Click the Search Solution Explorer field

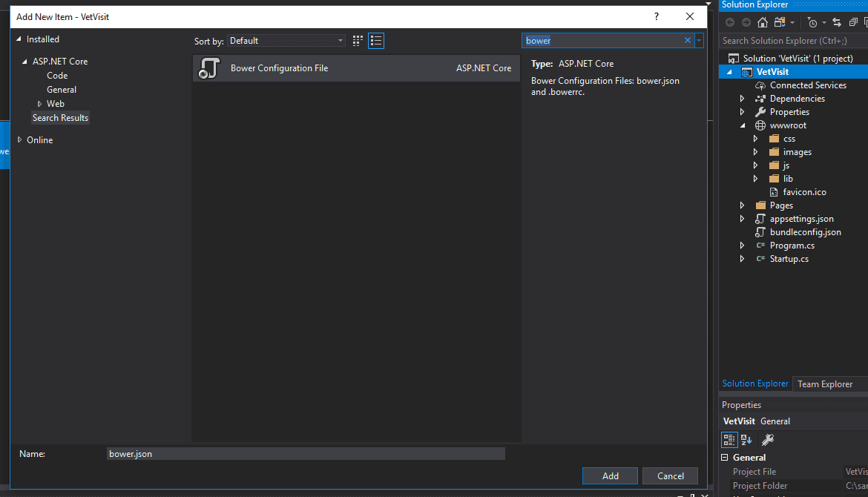click(x=793, y=40)
